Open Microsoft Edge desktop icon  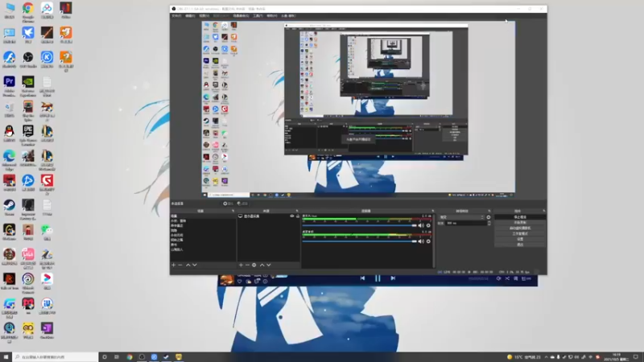pyautogui.click(x=9, y=160)
